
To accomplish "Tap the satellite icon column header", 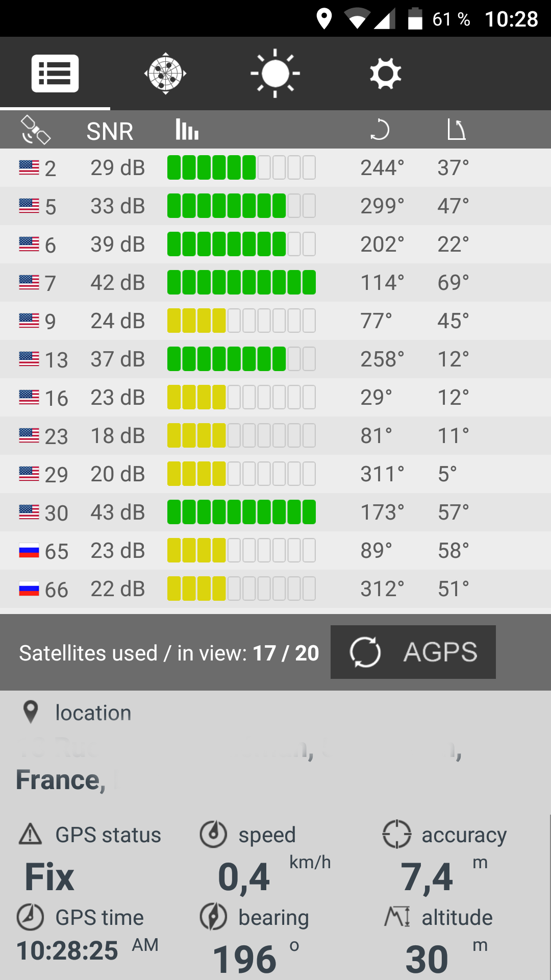I will click(x=35, y=130).
